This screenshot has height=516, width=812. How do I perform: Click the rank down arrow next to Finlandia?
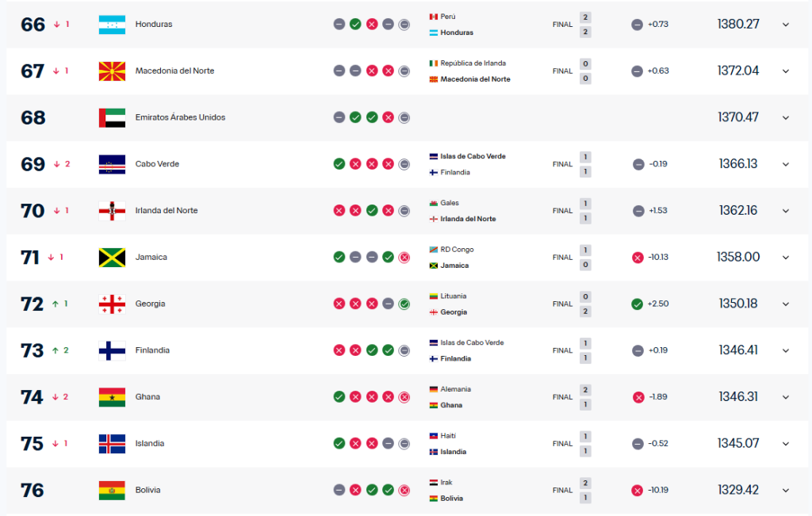(55, 350)
